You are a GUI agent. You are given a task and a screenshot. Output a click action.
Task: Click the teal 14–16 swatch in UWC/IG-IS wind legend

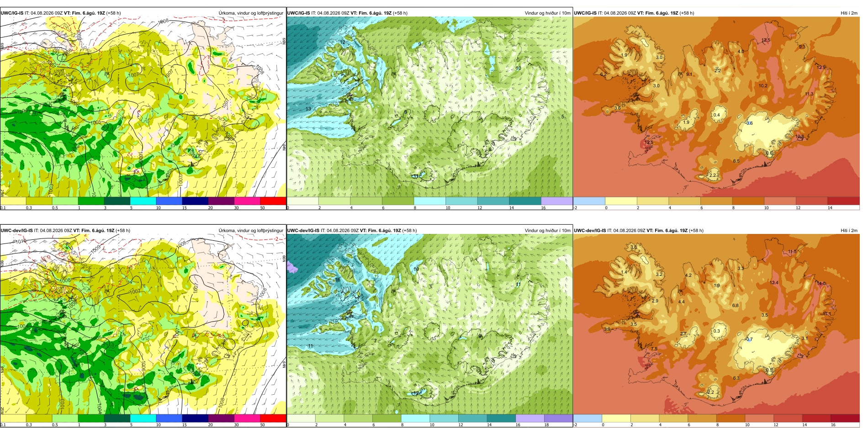pos(525,201)
